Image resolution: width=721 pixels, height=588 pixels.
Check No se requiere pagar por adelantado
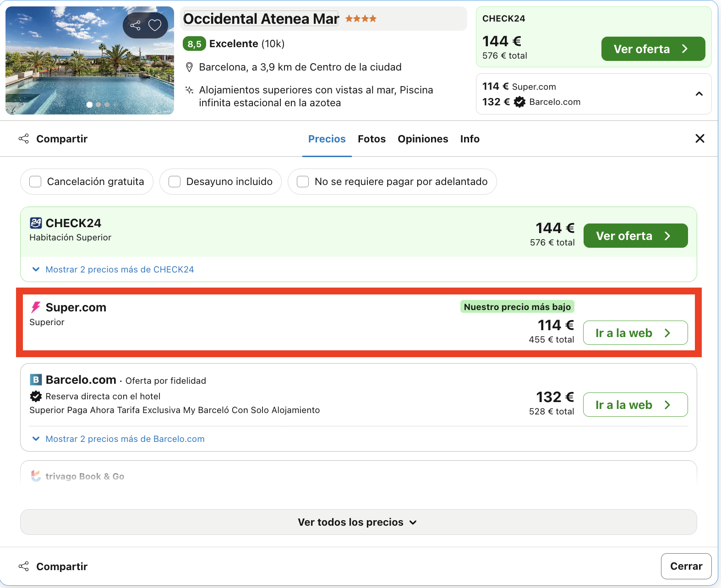(303, 182)
